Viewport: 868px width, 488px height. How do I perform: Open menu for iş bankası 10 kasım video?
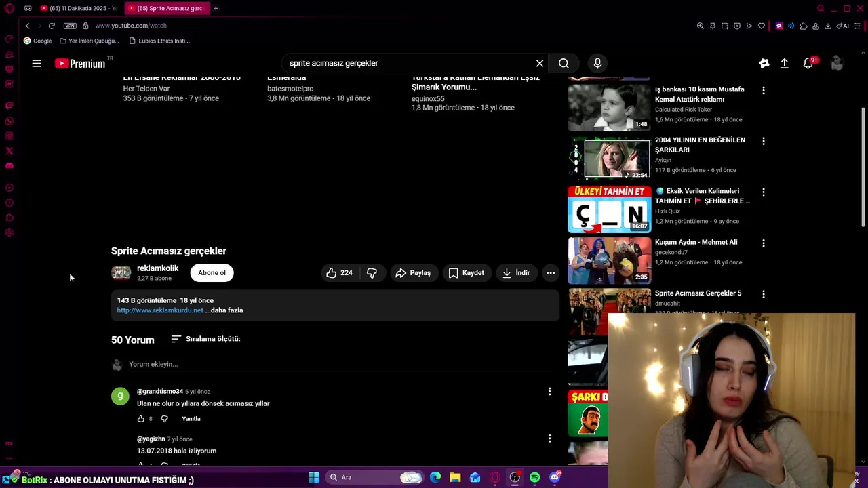coord(764,90)
